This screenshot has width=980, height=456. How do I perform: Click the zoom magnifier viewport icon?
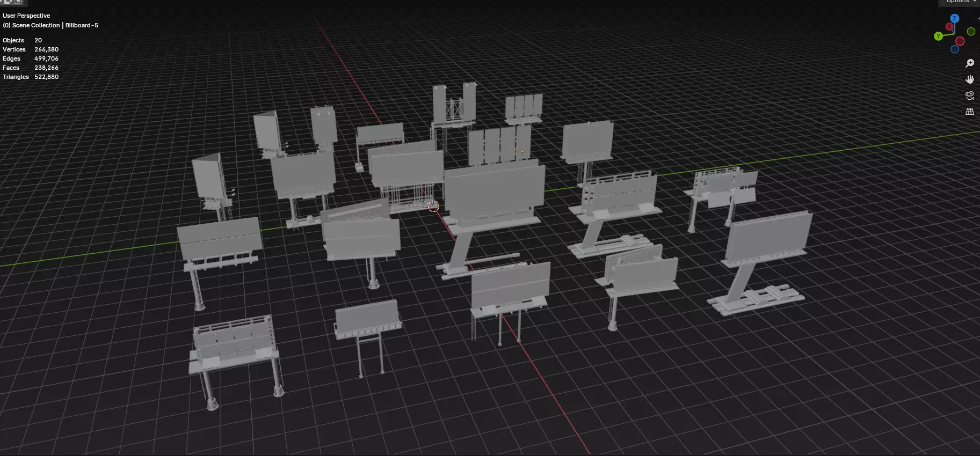(x=970, y=63)
